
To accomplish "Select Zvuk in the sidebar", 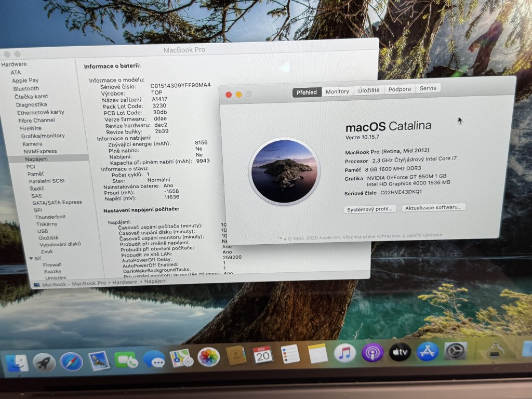I will click(x=47, y=251).
